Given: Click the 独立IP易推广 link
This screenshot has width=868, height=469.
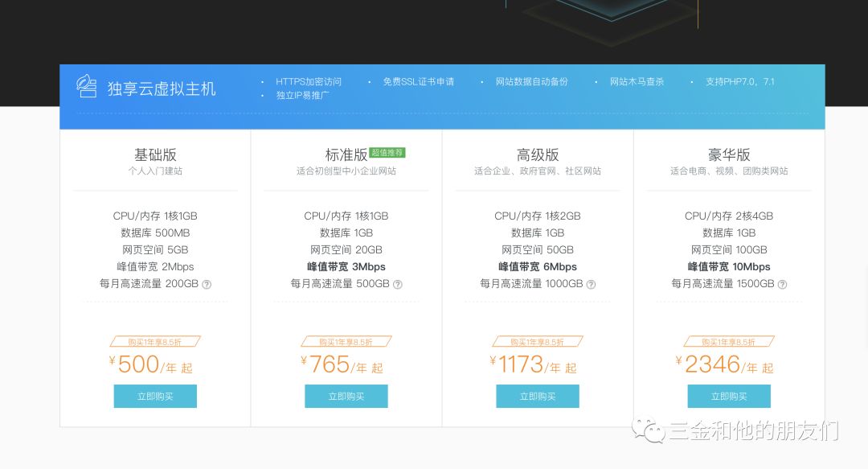Looking at the screenshot, I should 305,94.
